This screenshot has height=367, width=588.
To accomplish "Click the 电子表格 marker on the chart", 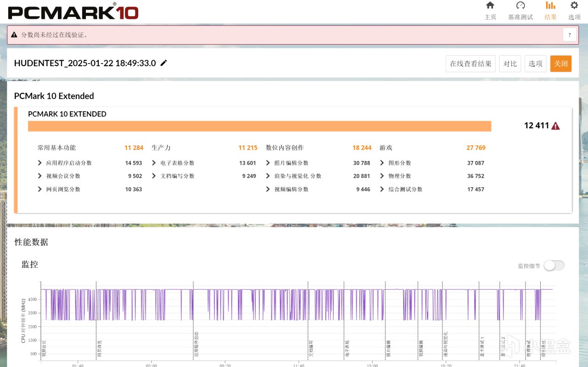I will 346,349.
